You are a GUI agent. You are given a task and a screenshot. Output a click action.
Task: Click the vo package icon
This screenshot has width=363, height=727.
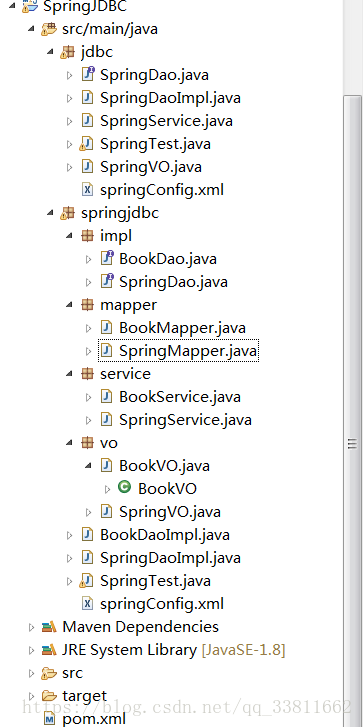tap(87, 443)
